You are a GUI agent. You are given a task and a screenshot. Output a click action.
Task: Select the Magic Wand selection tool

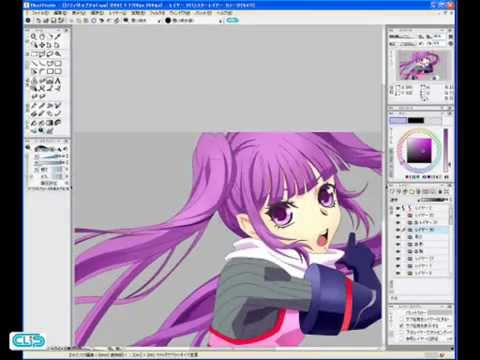click(58, 54)
